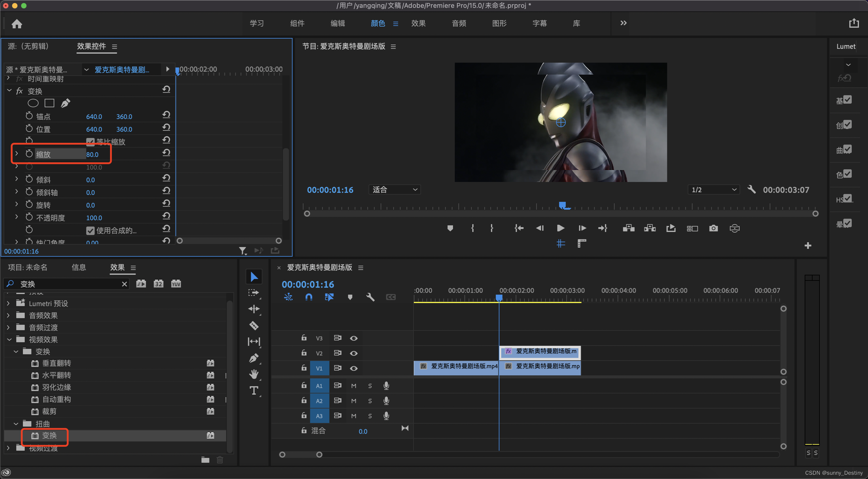Select the Razor tool
868x479 pixels.
254,325
